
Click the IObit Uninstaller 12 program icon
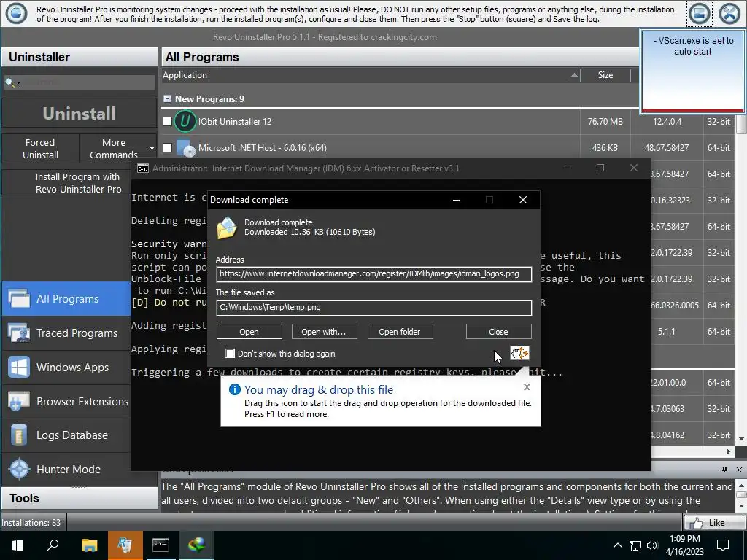[185, 122]
